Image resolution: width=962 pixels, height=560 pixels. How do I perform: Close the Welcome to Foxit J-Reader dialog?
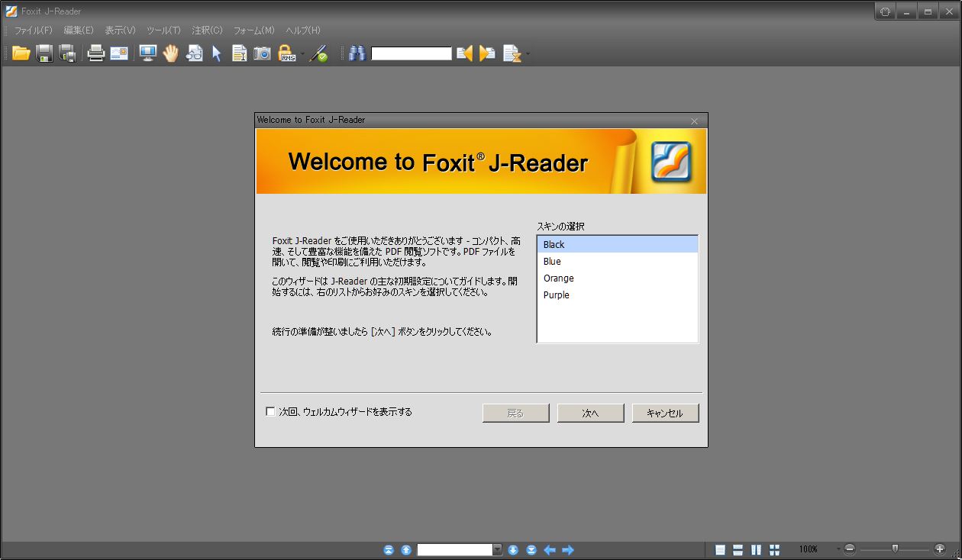pos(695,121)
